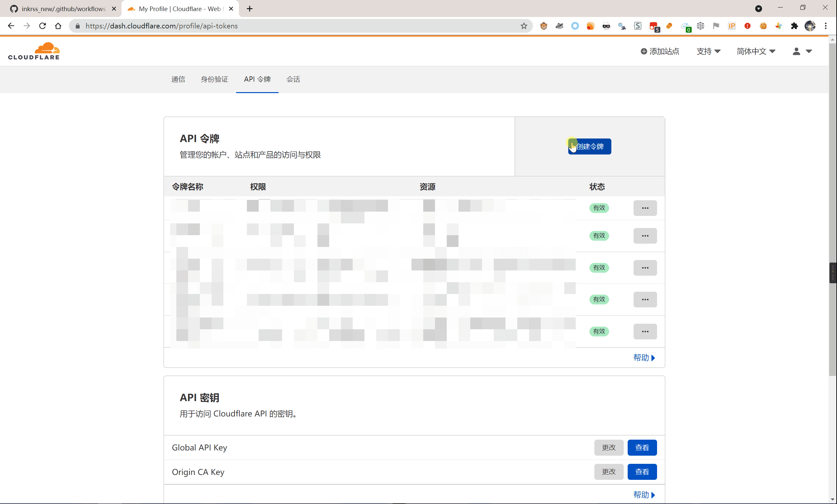
Task: Open the Chrome three-dot menu
Action: (x=826, y=26)
